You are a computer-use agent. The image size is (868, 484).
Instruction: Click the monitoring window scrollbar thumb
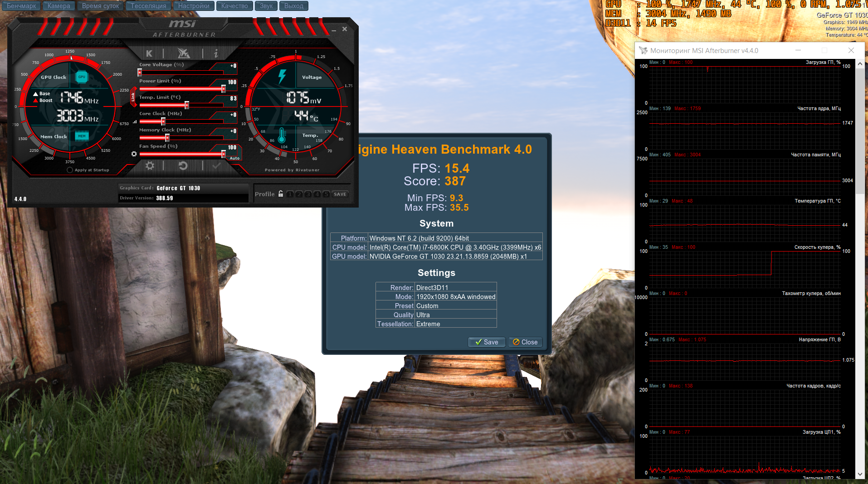(860, 131)
